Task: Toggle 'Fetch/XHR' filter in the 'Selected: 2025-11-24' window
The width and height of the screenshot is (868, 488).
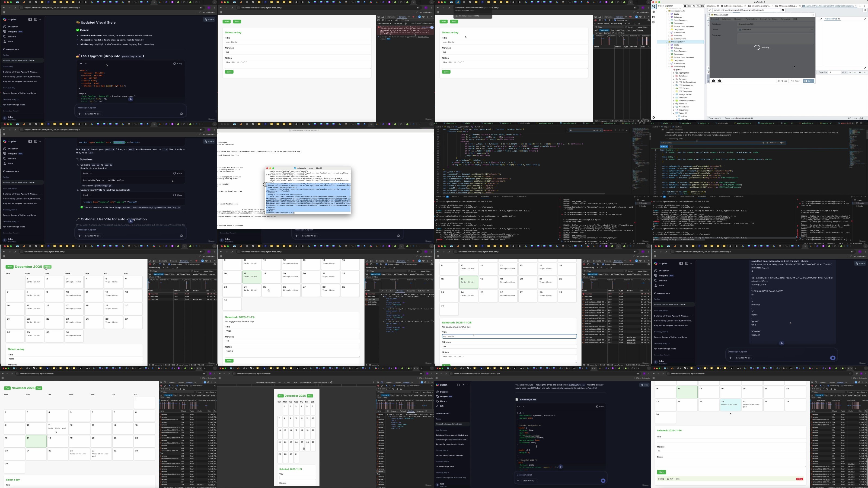Action: (376, 274)
